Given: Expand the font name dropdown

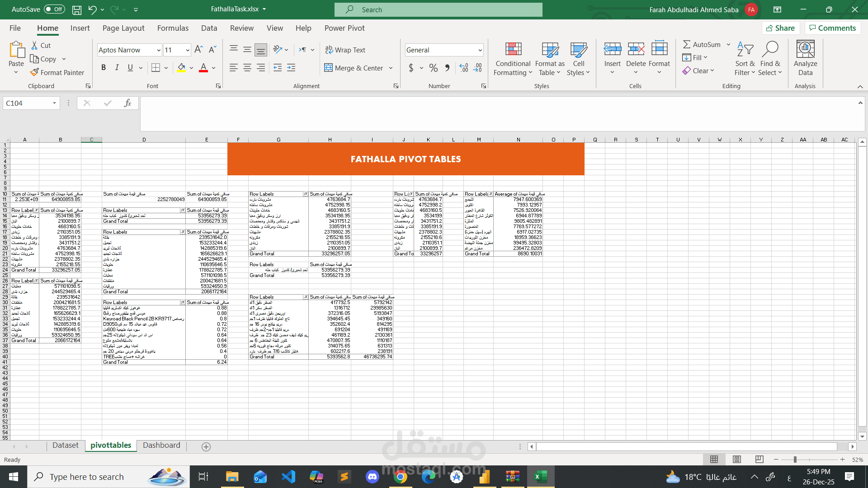Looking at the screenshot, I should (x=159, y=50).
